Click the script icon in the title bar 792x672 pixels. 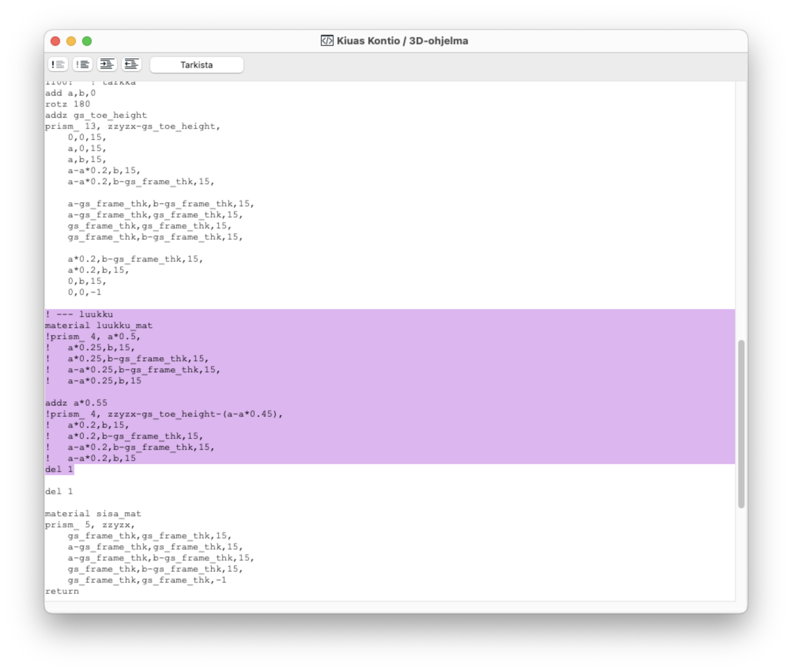(327, 41)
